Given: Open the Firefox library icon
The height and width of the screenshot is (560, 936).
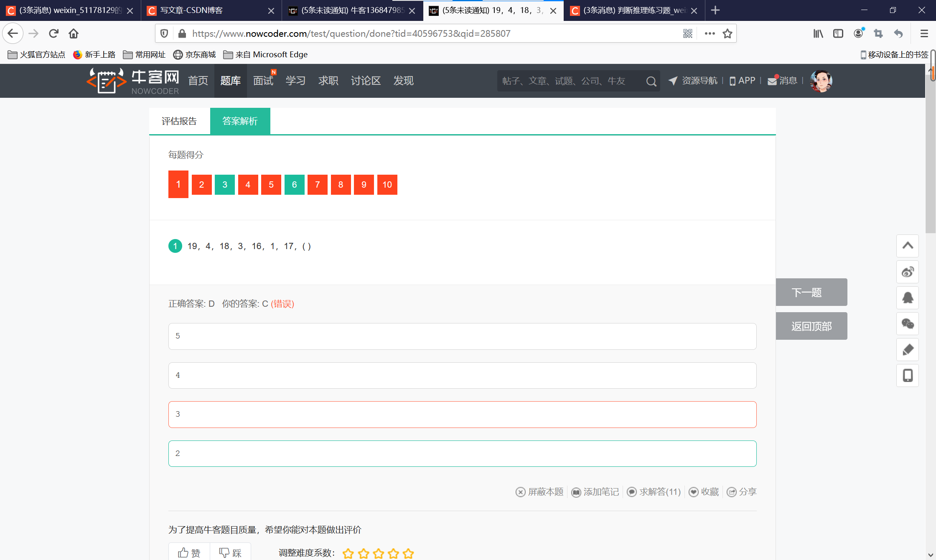Looking at the screenshot, I should click(818, 33).
